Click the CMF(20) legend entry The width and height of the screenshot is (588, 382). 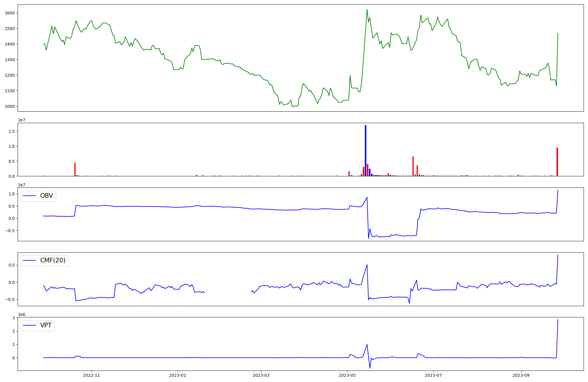(x=53, y=260)
